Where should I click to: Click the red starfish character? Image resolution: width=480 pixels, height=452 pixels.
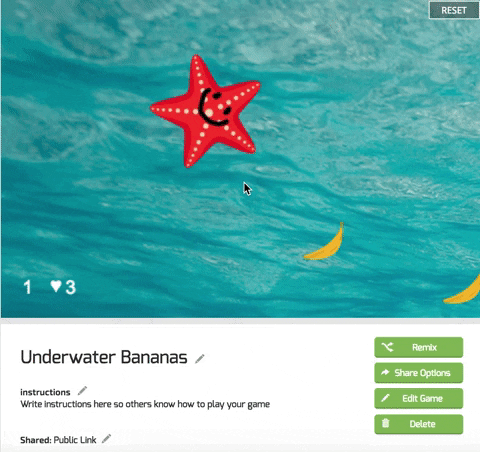point(207,110)
